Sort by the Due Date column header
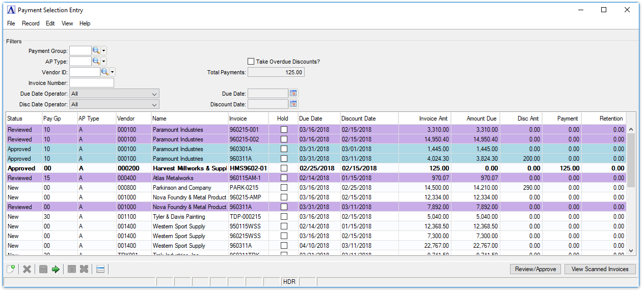Viewport: 644px width, 292px height. (x=318, y=119)
